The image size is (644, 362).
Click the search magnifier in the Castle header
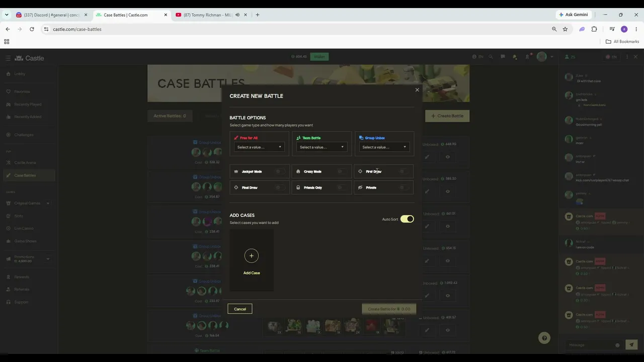(491, 57)
